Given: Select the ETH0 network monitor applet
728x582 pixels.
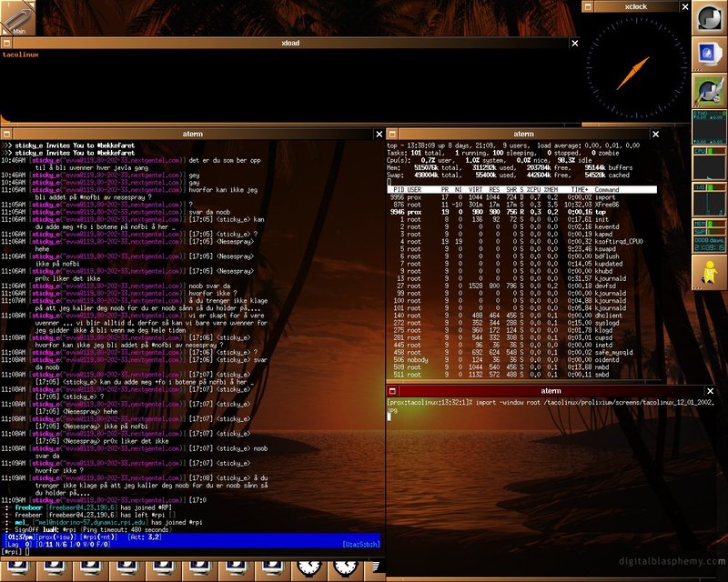Looking at the screenshot, I should (x=710, y=126).
